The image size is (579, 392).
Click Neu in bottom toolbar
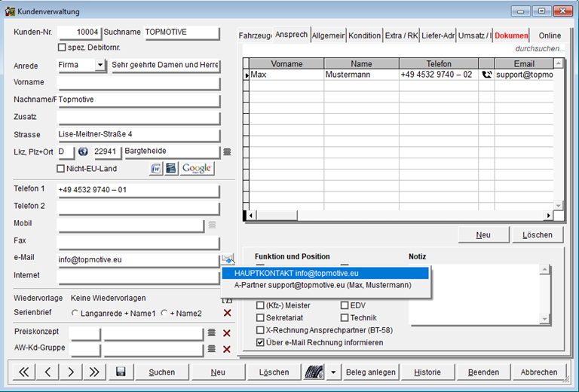[x=218, y=372]
